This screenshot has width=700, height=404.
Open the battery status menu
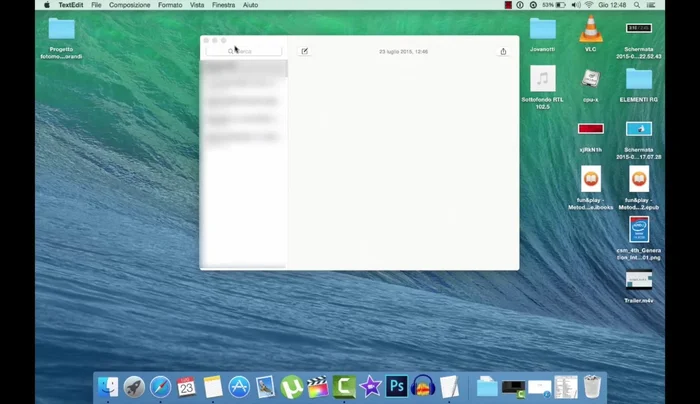[x=559, y=5]
